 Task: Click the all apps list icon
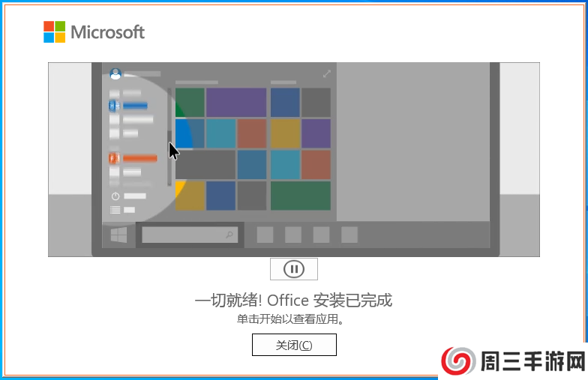[x=115, y=210]
